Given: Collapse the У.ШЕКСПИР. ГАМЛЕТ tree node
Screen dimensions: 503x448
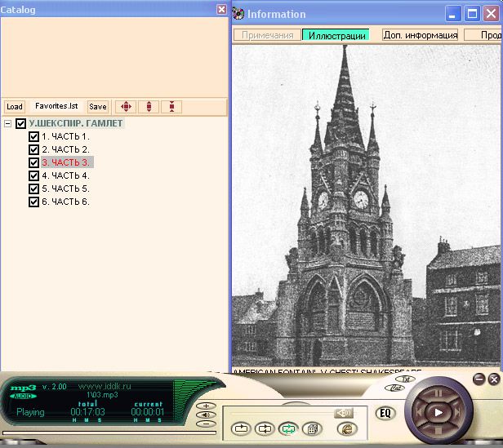Looking at the screenshot, I should click(x=7, y=124).
